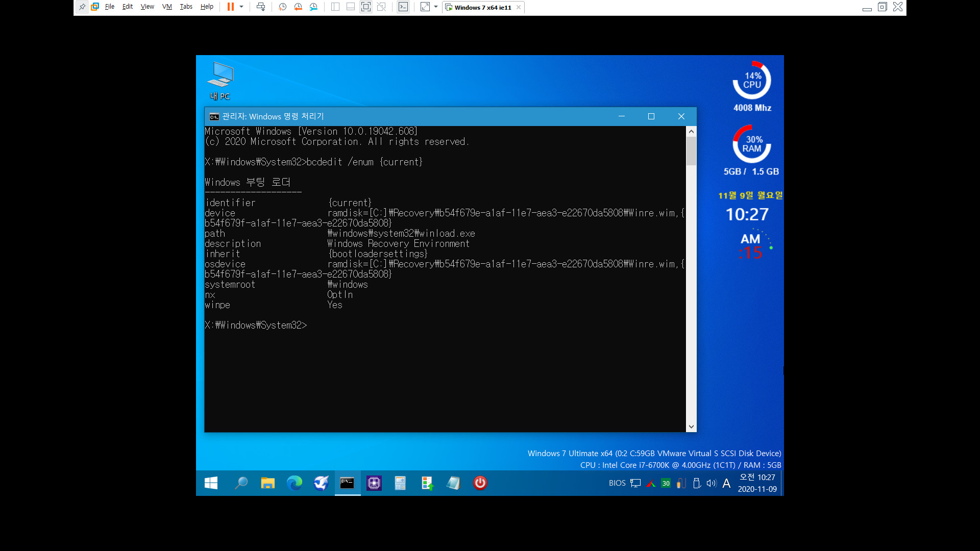Click the CPU usage gauge widget
This screenshot has height=551, width=980.
point(752,80)
